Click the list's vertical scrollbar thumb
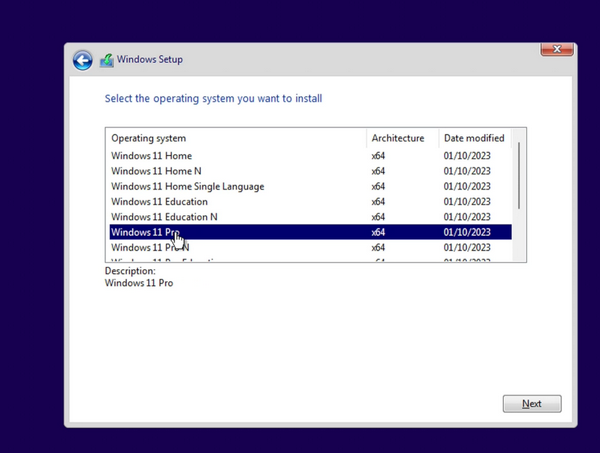600x453 pixels. [518, 175]
